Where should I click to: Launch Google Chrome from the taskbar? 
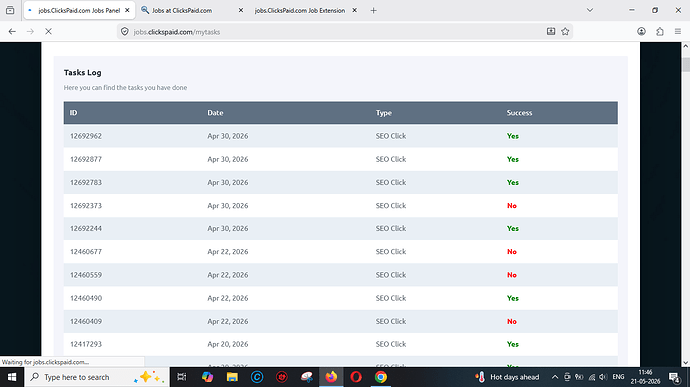pos(381,377)
